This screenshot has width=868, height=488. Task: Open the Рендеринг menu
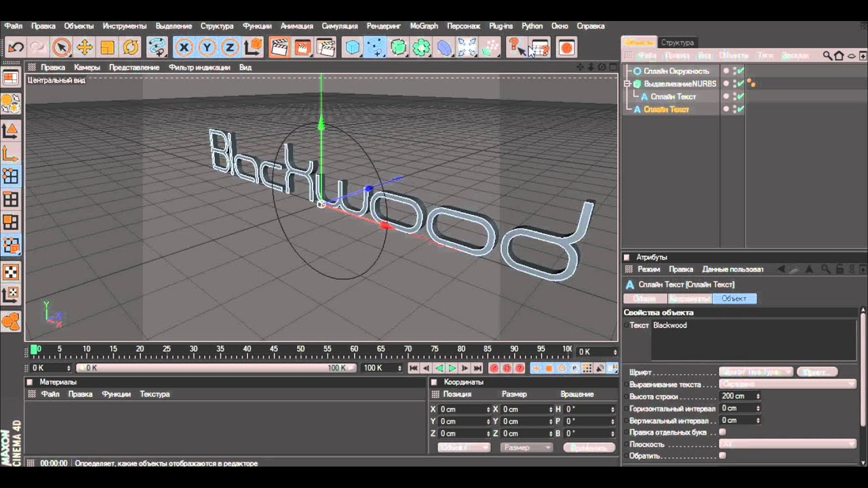pyautogui.click(x=384, y=26)
